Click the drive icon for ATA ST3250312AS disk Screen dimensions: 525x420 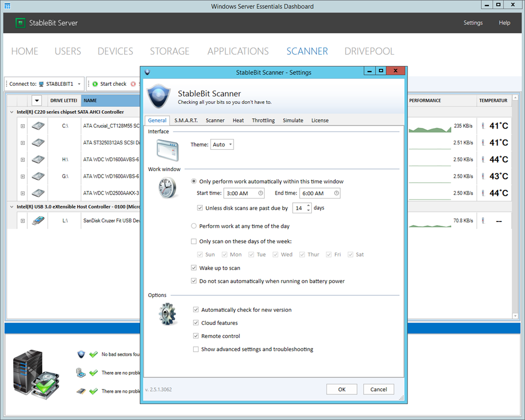tap(38, 143)
